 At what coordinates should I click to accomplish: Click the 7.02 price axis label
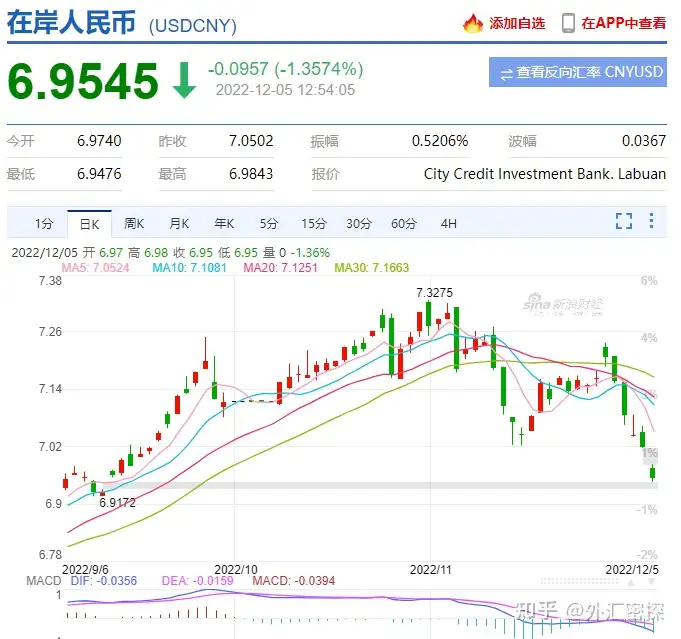click(50, 447)
